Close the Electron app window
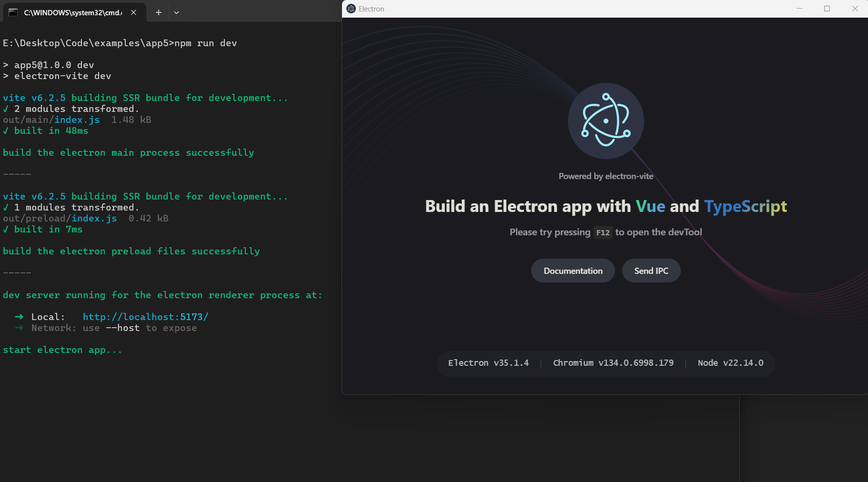The height and width of the screenshot is (482, 868). point(855,9)
